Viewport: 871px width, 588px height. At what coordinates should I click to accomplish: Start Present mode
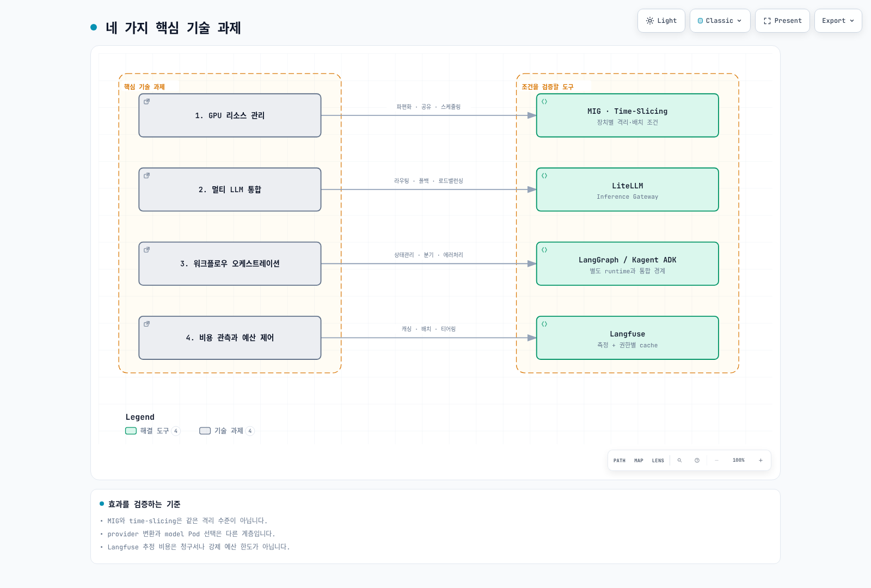(782, 21)
